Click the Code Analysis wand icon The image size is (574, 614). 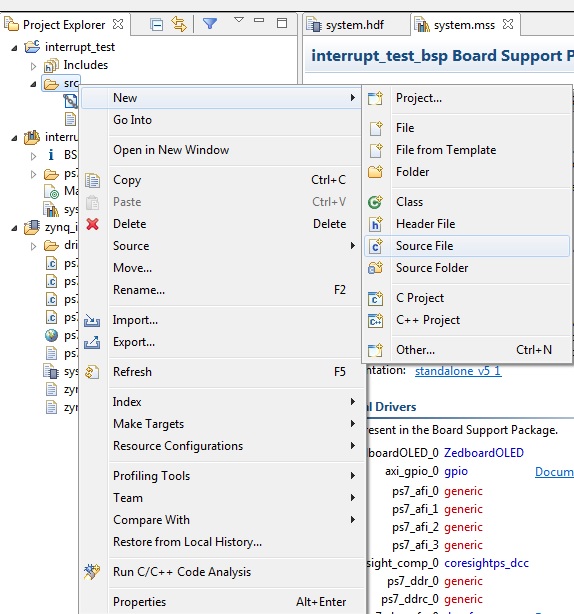click(x=92, y=572)
